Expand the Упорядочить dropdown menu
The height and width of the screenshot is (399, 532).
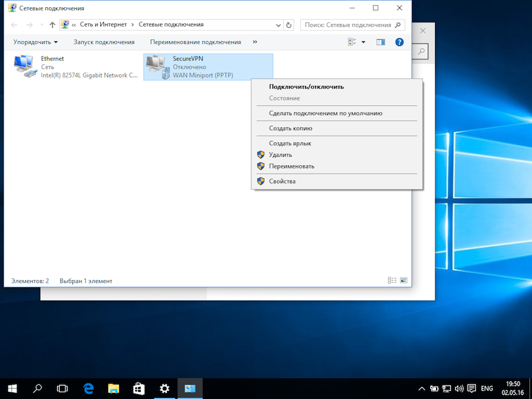click(35, 42)
